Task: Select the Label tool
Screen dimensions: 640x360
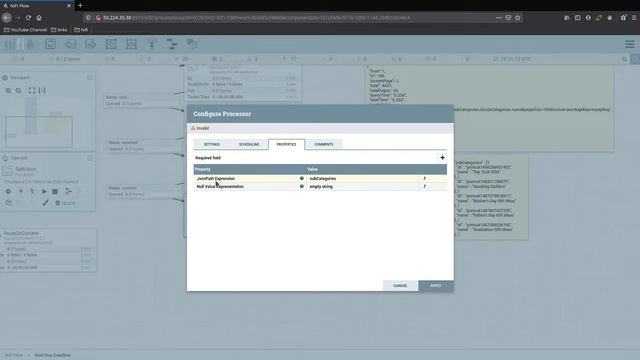Action: (x=192, y=44)
